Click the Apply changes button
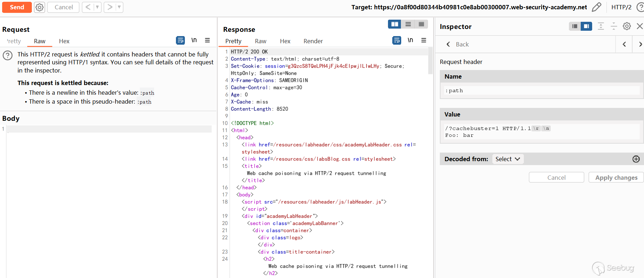Screen dimensions: 644x278 click(616, 178)
